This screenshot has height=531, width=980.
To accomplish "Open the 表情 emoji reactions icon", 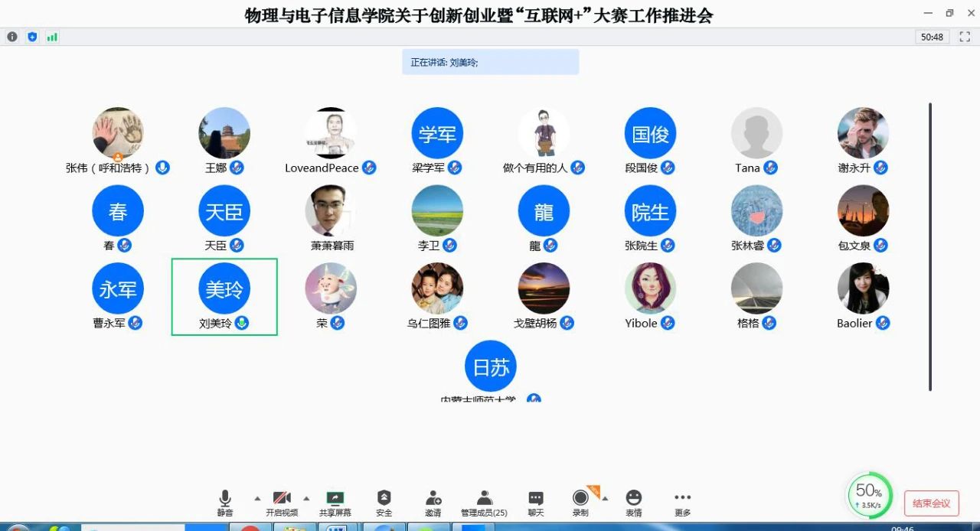I will [x=633, y=499].
